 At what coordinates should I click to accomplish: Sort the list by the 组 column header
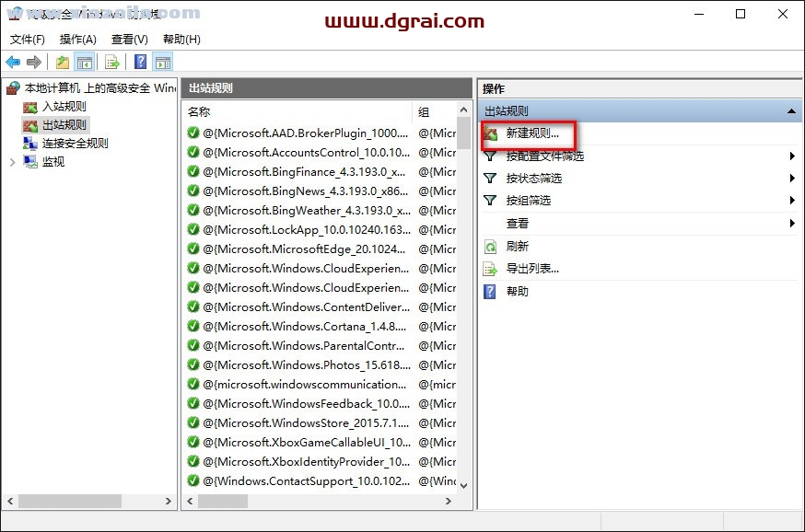[424, 111]
